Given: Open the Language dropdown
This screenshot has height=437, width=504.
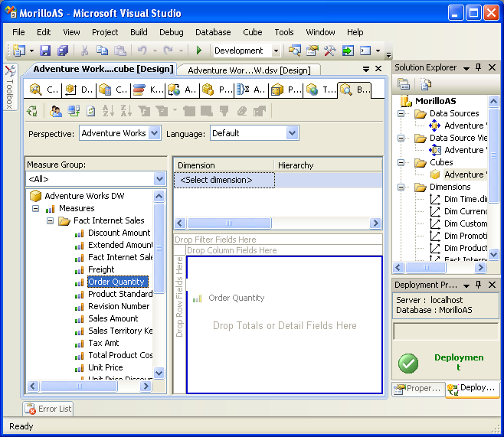Looking at the screenshot, I should click(292, 133).
